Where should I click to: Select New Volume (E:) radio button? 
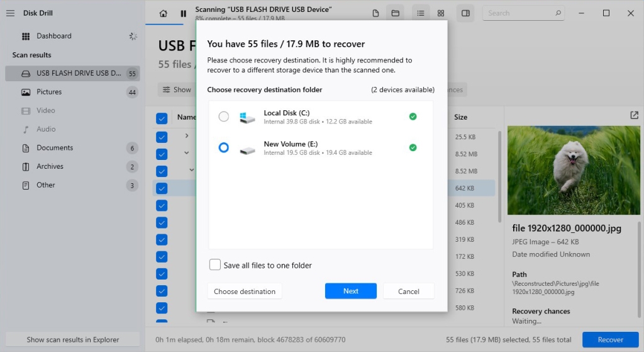click(223, 147)
